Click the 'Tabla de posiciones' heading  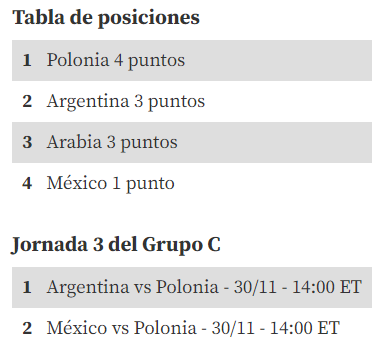coord(106,18)
